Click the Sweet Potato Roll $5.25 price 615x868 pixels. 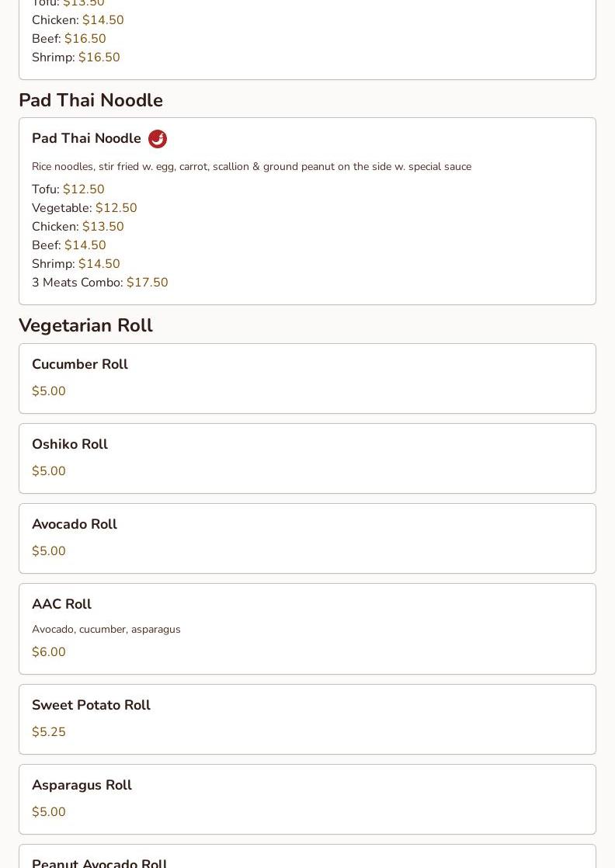click(x=49, y=732)
